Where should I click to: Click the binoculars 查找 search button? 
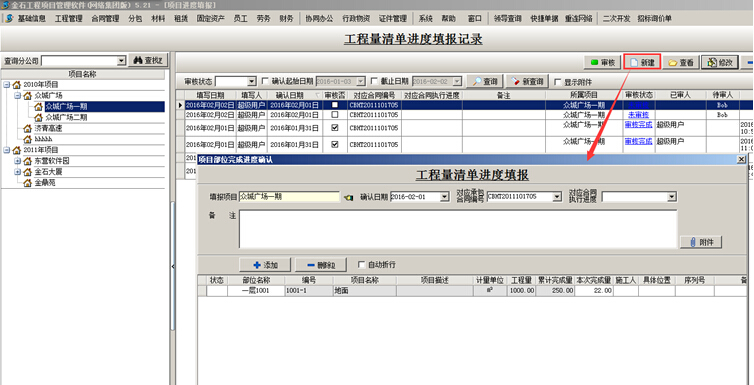point(148,60)
